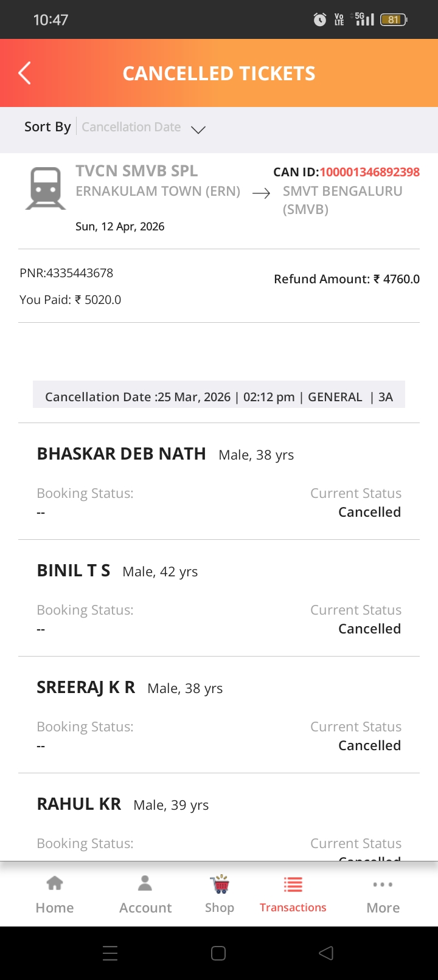Tap the Android recent apps menu button

point(110,953)
